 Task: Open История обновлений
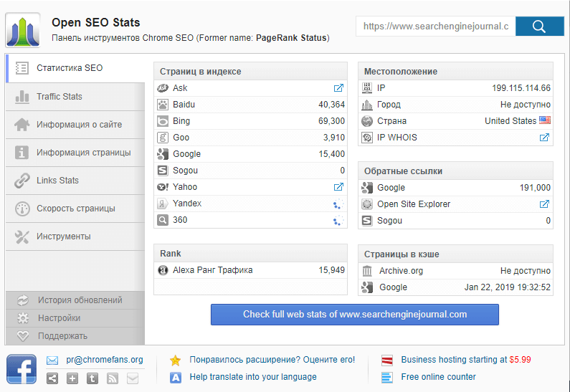75,300
